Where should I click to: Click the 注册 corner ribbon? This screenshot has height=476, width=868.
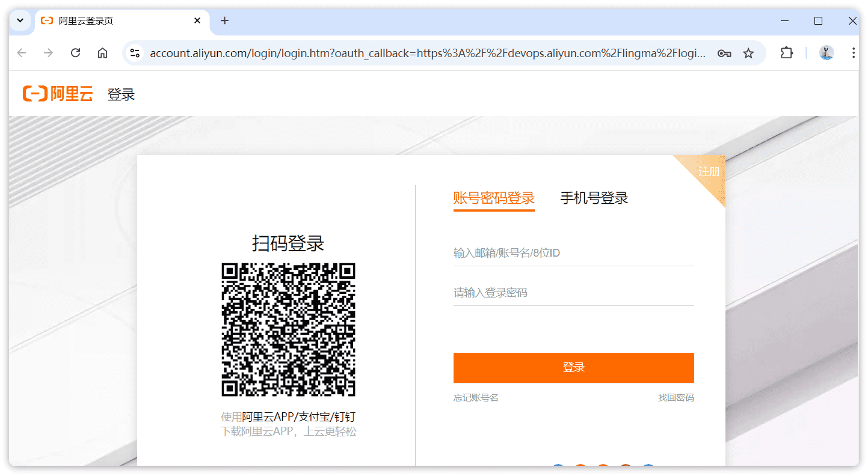point(709,172)
